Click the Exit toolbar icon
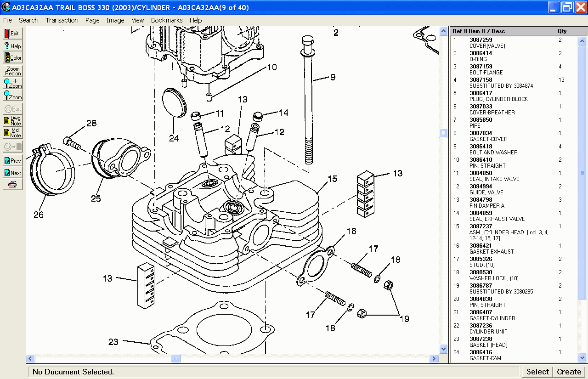 (x=12, y=34)
